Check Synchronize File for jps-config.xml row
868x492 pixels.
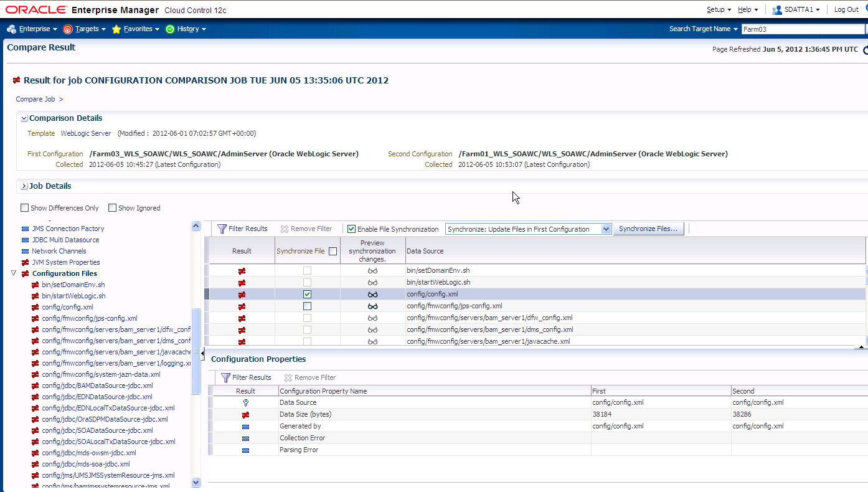pyautogui.click(x=307, y=306)
